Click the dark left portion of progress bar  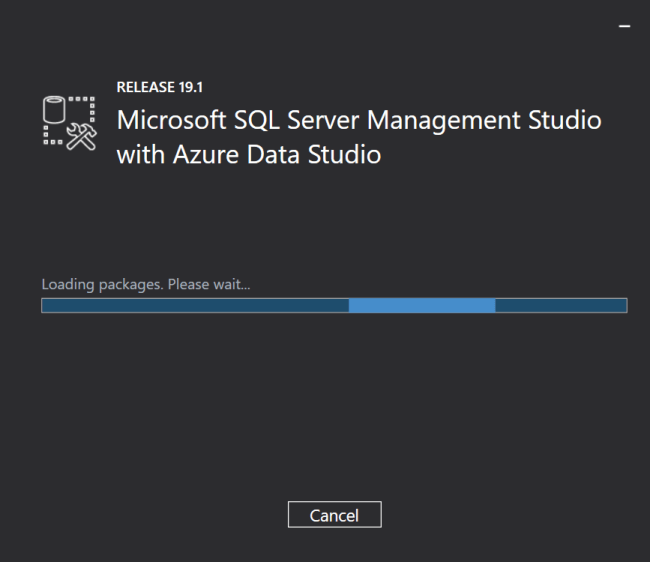194,305
